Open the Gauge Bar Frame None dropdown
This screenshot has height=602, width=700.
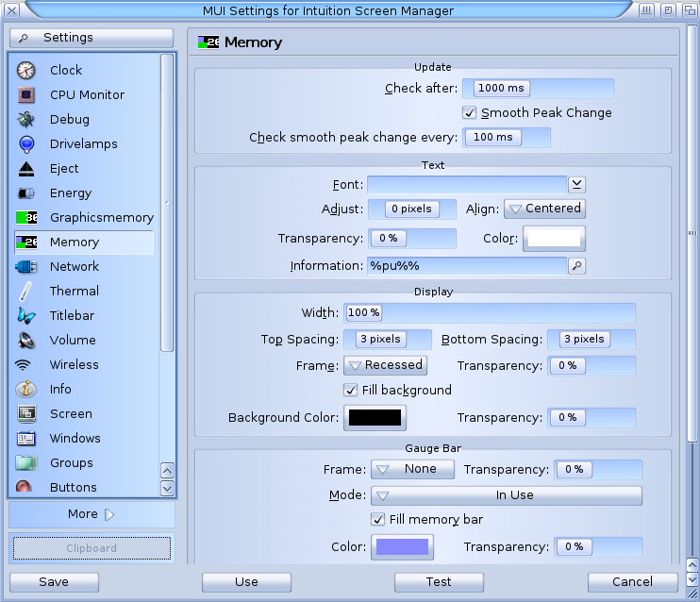[412, 469]
